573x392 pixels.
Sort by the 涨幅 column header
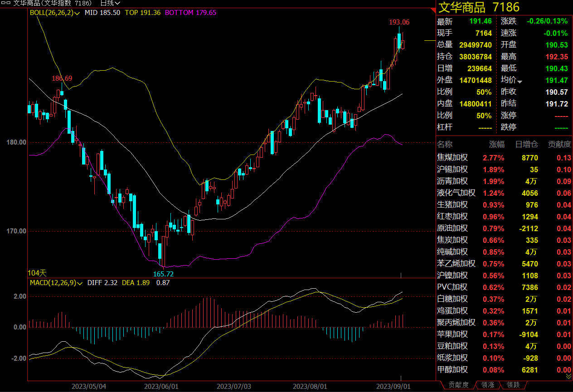point(496,144)
